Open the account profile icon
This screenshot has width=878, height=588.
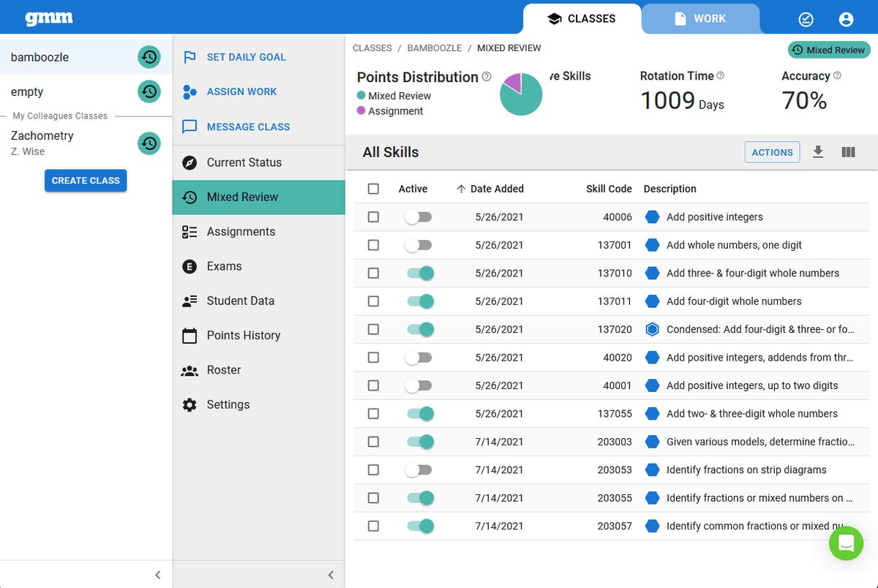point(846,18)
